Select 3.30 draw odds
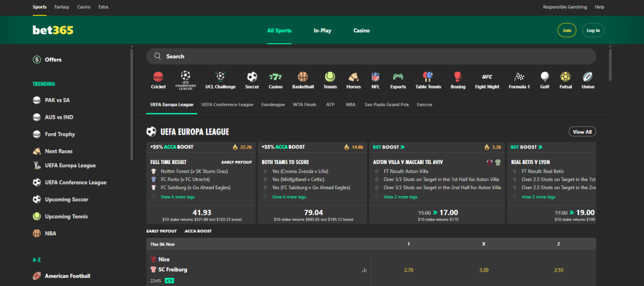Screen dimensions: 644x286 [484, 270]
